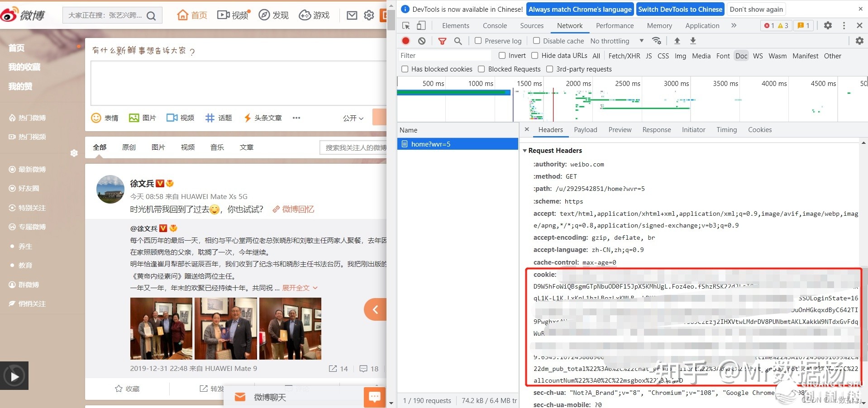Select 原创 feed filter tab
The width and height of the screenshot is (868, 408).
pyautogui.click(x=129, y=147)
